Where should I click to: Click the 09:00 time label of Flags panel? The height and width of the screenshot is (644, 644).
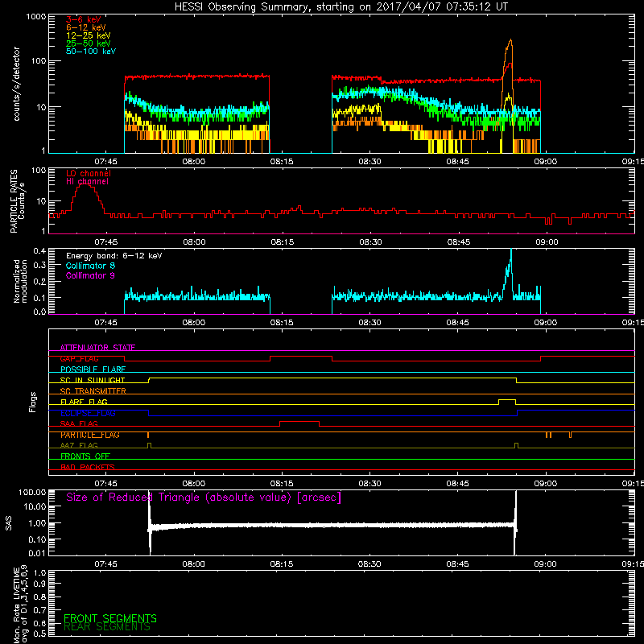(x=546, y=484)
